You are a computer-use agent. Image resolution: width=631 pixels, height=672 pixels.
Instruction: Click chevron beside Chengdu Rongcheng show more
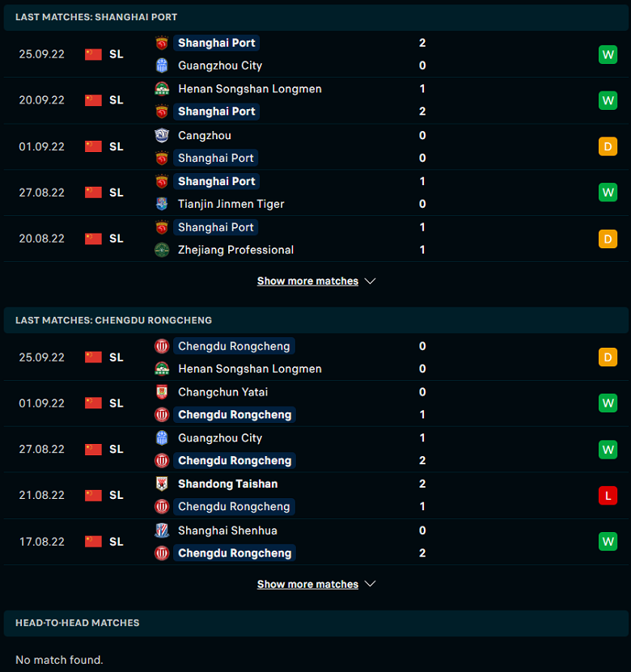pos(370,584)
